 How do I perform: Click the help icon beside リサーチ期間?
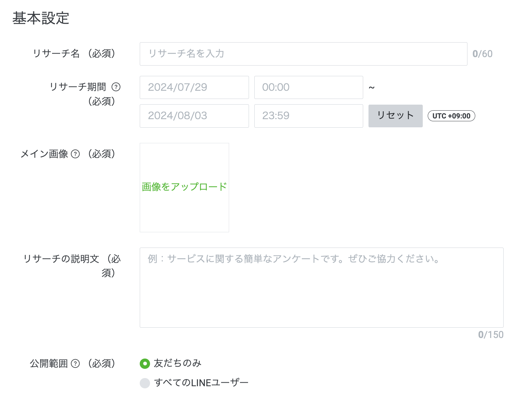coord(116,87)
